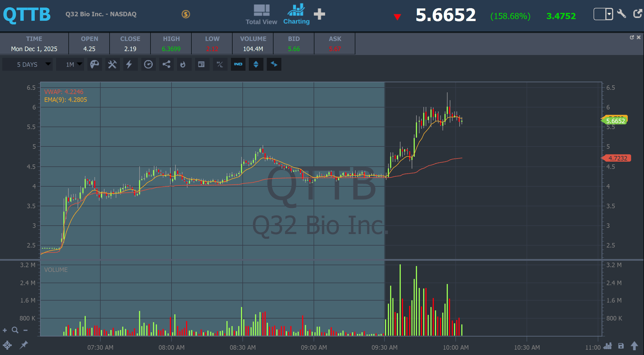The image size is (644, 355).
Task: Open chart tools wrench-and-hammer icon
Action: [112, 65]
